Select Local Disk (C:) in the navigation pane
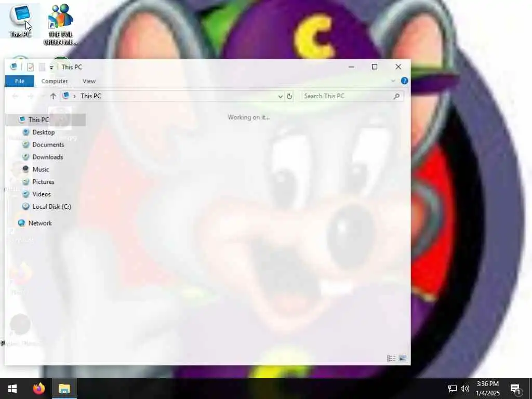The image size is (532, 399). click(x=51, y=207)
